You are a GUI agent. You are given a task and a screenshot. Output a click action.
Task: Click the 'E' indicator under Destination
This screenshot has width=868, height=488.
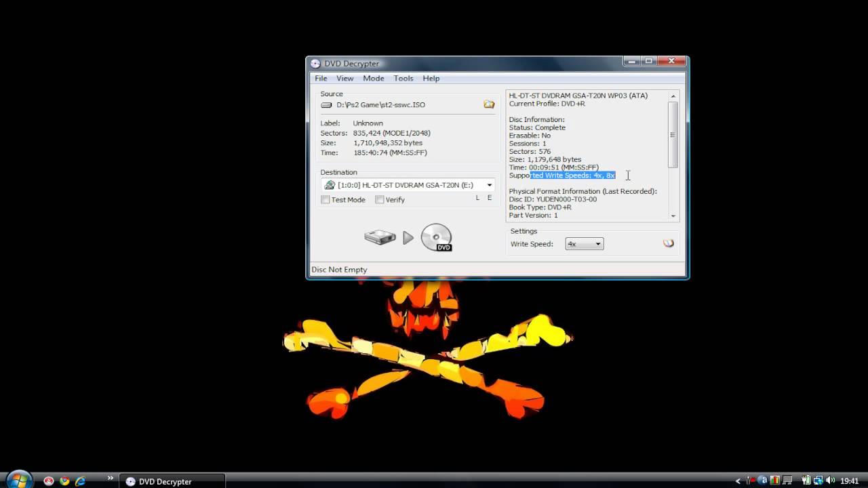[x=489, y=198]
